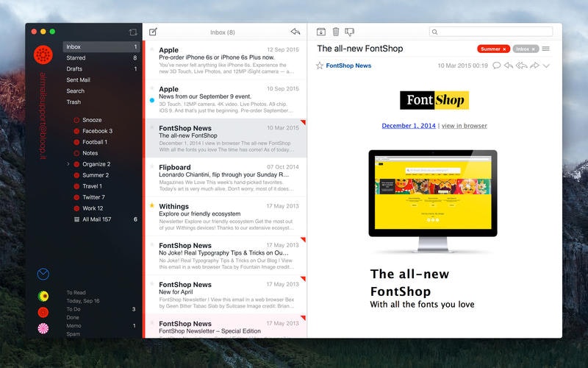This screenshot has height=368, width=588.
Task: Click the compose new message icon
Action: click(x=153, y=32)
